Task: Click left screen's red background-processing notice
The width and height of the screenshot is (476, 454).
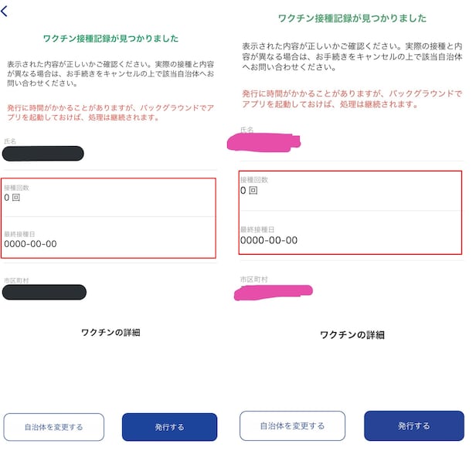Action: coord(108,113)
